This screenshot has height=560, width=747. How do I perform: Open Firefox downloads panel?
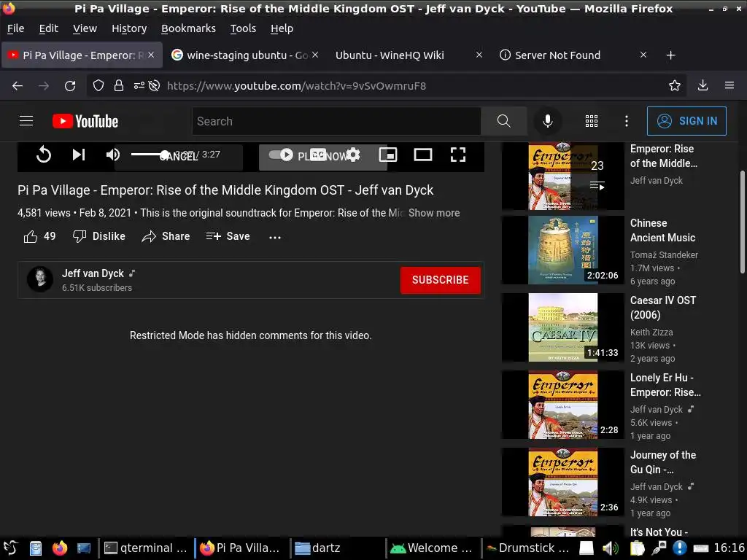point(703,86)
